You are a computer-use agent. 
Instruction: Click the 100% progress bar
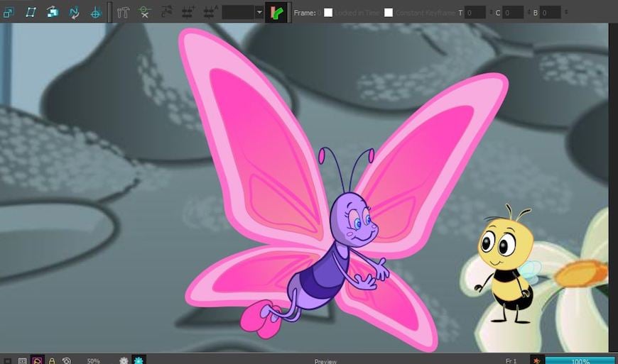[580, 360]
